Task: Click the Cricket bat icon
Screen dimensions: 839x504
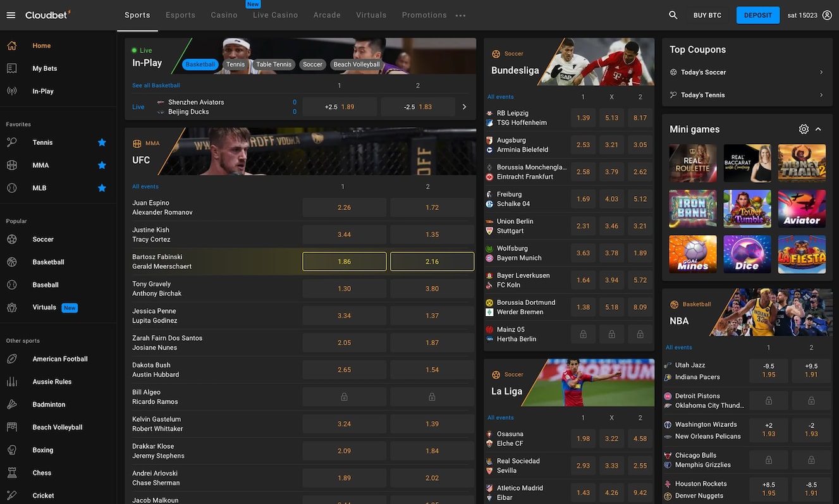Action: pyautogui.click(x=11, y=495)
